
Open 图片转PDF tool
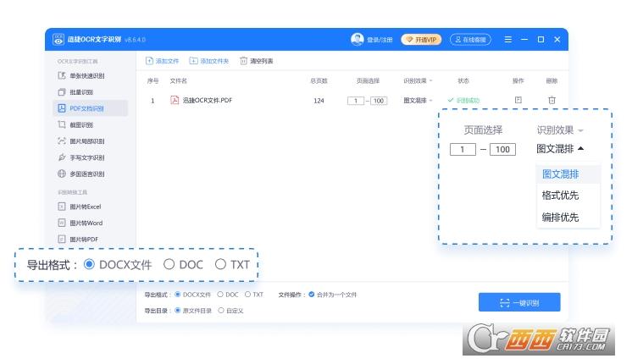79,240
